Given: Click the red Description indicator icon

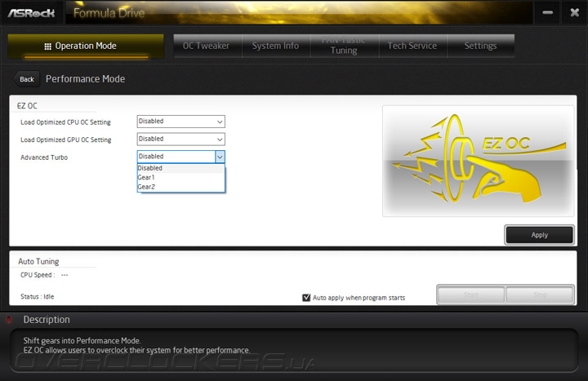Looking at the screenshot, I should point(9,320).
